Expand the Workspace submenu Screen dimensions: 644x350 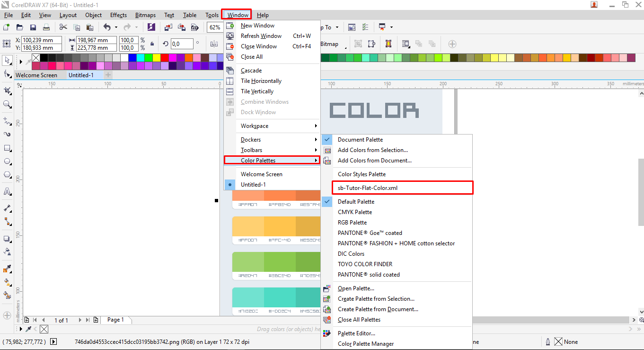pos(272,126)
